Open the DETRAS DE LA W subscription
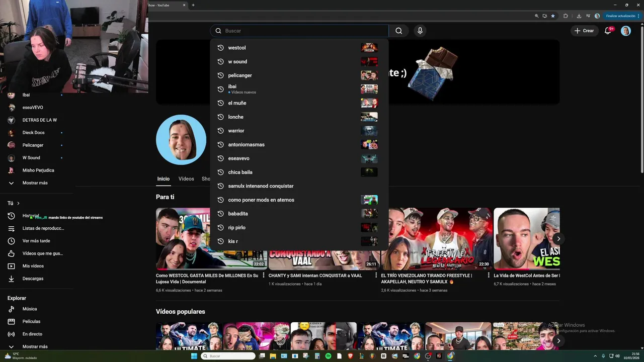 point(36,120)
